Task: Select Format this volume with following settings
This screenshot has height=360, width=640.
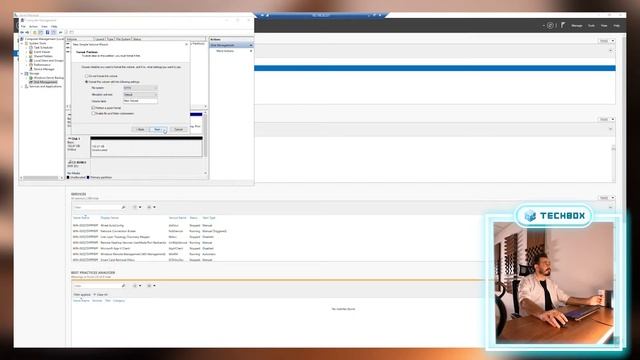Action: pyautogui.click(x=87, y=82)
